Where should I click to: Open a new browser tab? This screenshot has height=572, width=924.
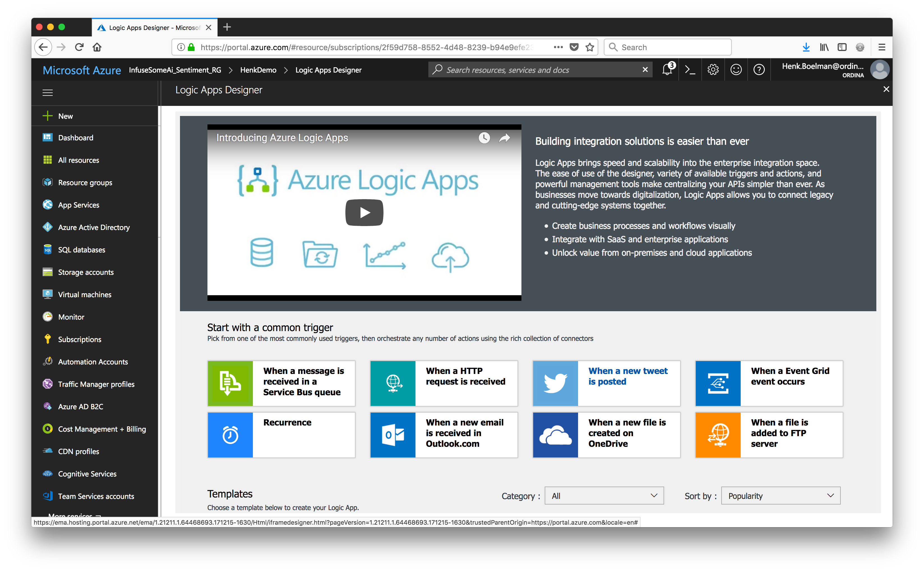(x=227, y=27)
